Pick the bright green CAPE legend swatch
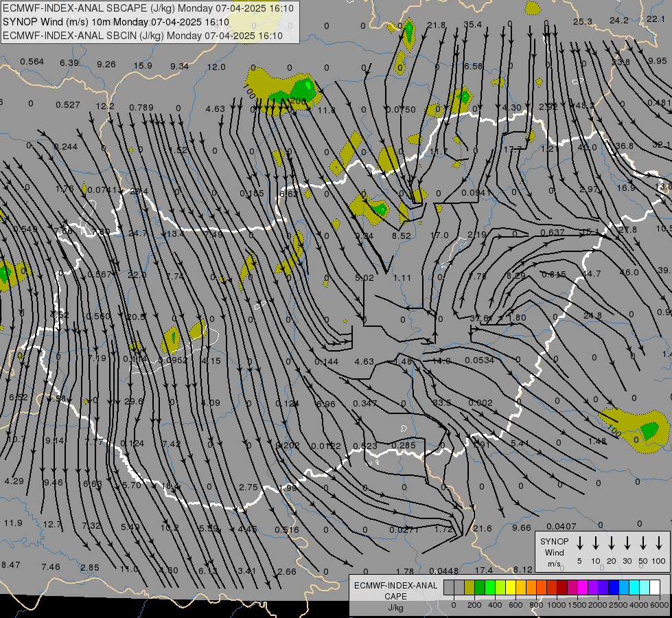Screen dimensions: 672x618 pyautogui.click(x=490, y=588)
